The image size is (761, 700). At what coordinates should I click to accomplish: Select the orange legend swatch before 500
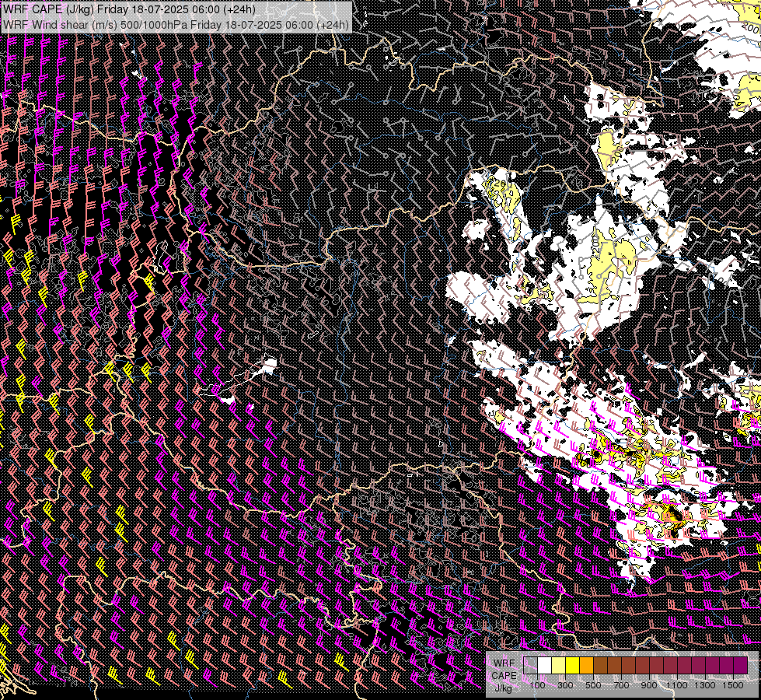coord(586,665)
